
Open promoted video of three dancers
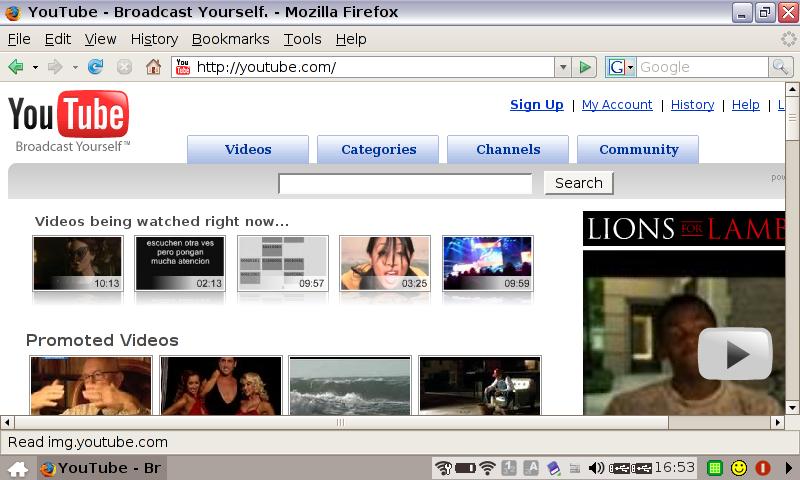click(221, 385)
